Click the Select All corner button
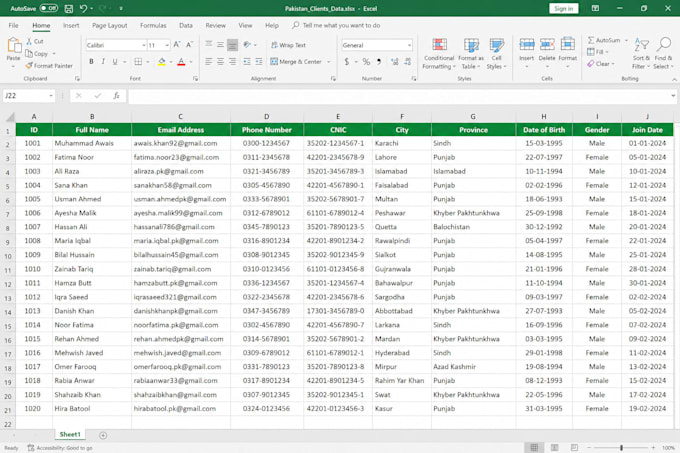 tap(10, 117)
